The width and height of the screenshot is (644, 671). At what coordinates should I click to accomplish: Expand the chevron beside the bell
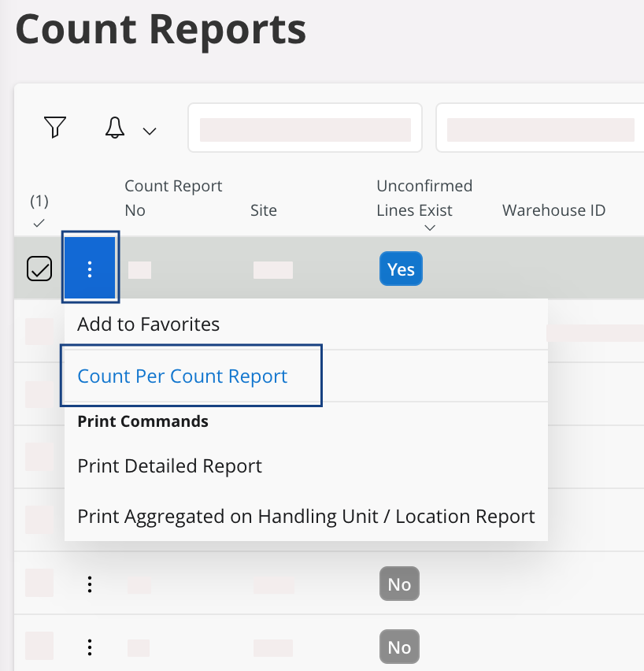[x=150, y=131]
